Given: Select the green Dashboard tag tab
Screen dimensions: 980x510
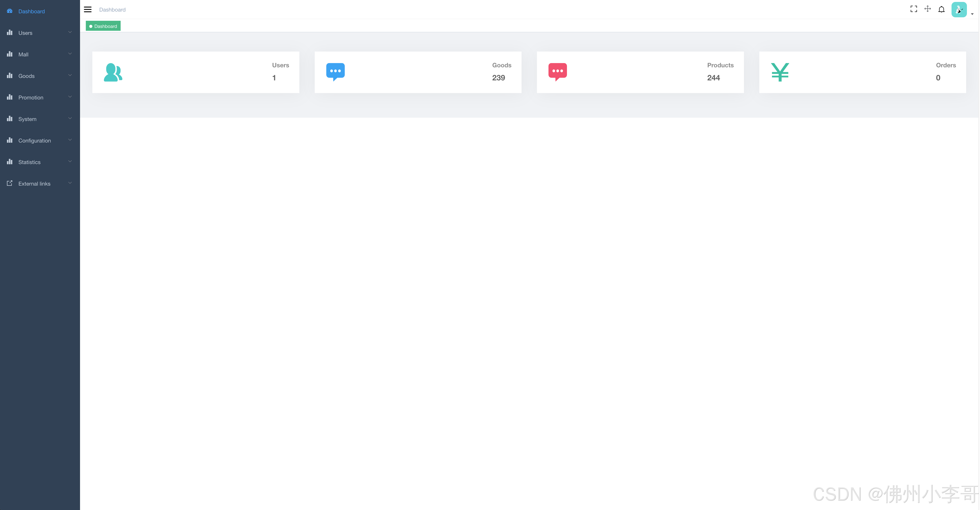Looking at the screenshot, I should click(x=104, y=26).
